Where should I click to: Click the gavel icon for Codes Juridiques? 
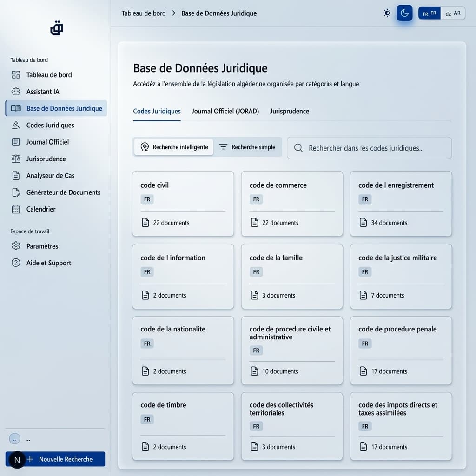coord(16,125)
